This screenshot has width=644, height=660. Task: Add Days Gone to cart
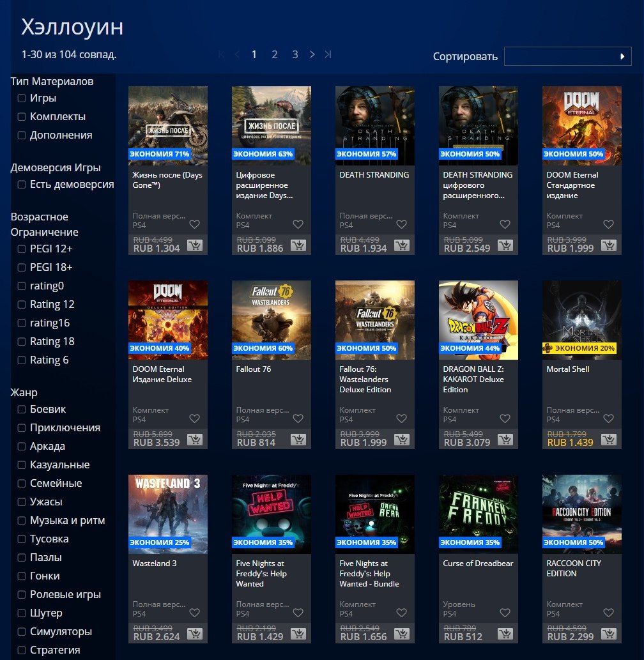coord(195,245)
